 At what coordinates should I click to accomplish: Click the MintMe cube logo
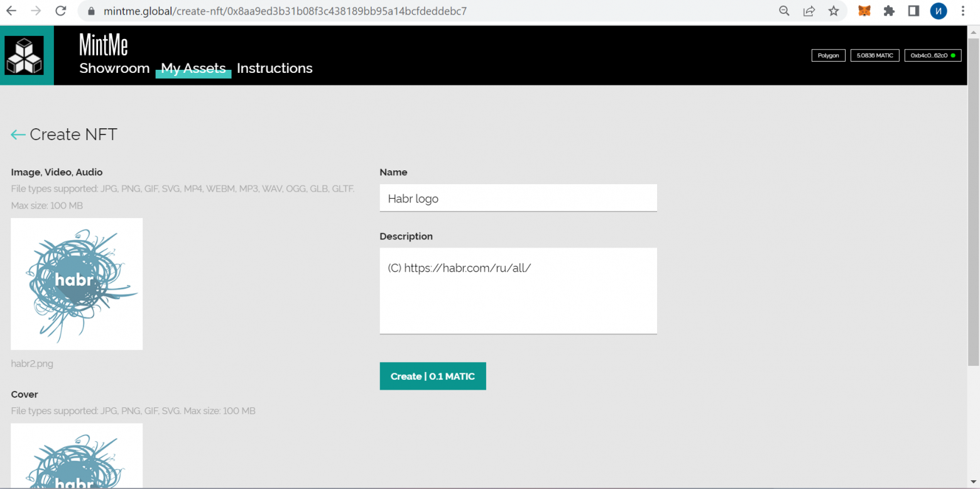coord(24,55)
